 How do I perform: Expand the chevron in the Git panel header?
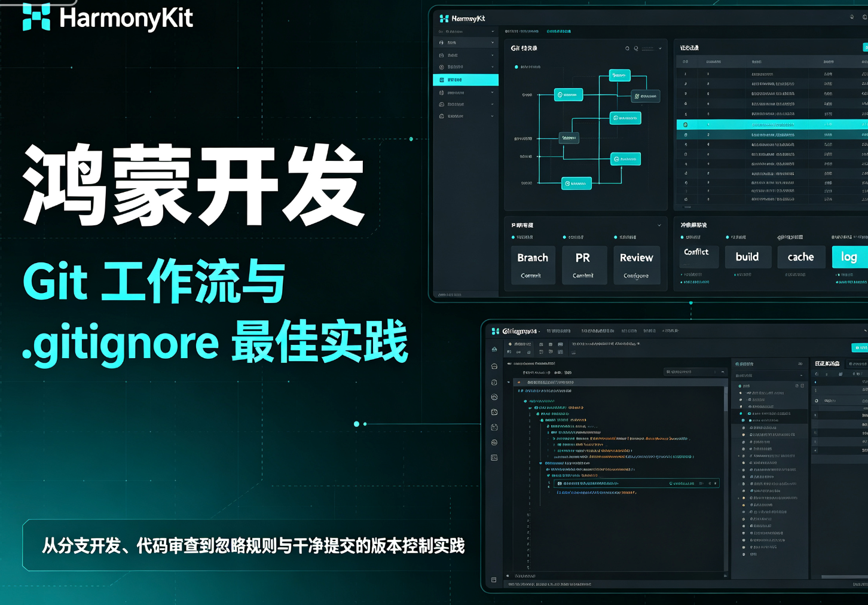click(660, 48)
